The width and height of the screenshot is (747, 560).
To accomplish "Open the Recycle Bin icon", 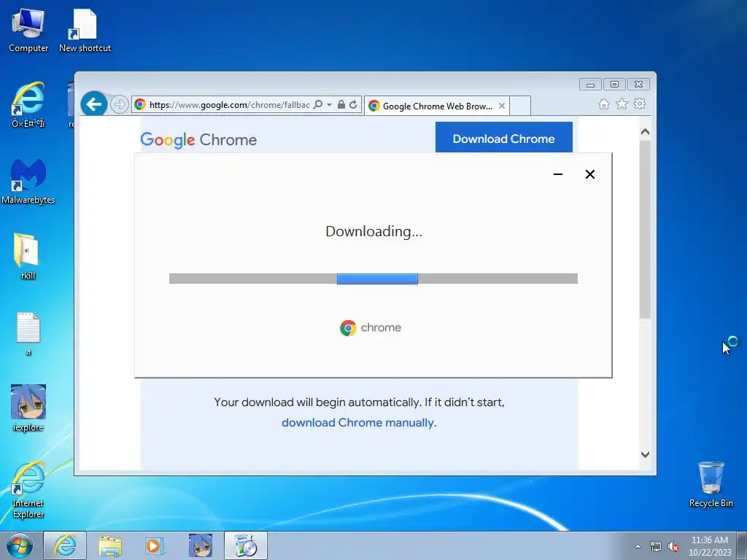I will pyautogui.click(x=711, y=484).
